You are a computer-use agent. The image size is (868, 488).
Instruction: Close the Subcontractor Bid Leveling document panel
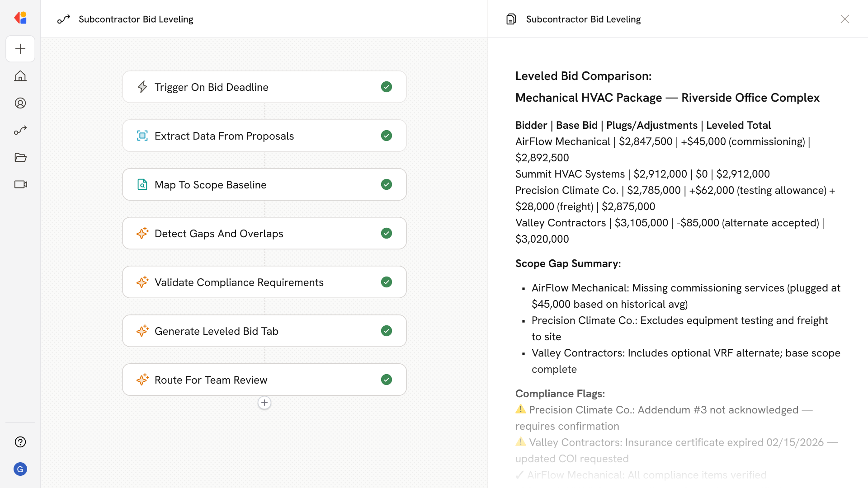[x=844, y=19]
